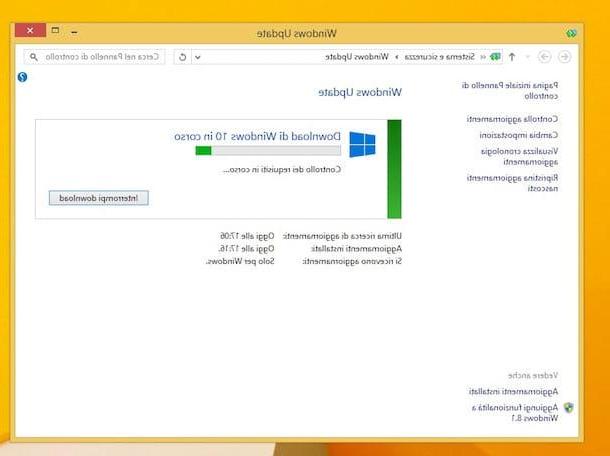Click the download progress bar
This screenshot has width=610, height=456.
point(268,151)
